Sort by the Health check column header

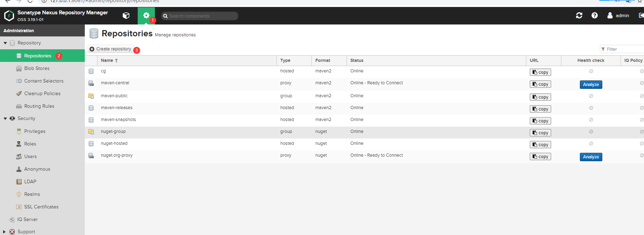tap(591, 60)
